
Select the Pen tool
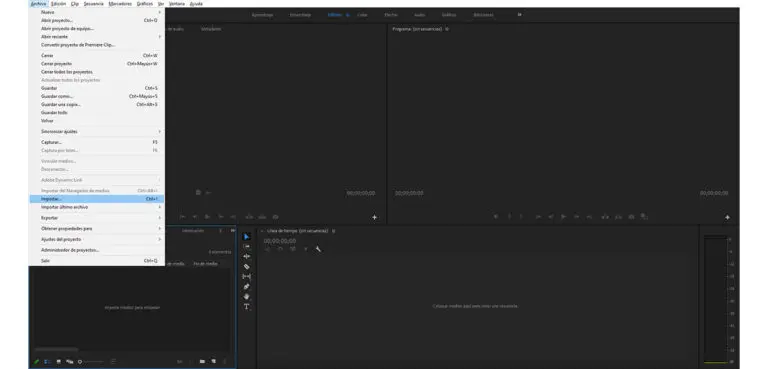pyautogui.click(x=246, y=287)
